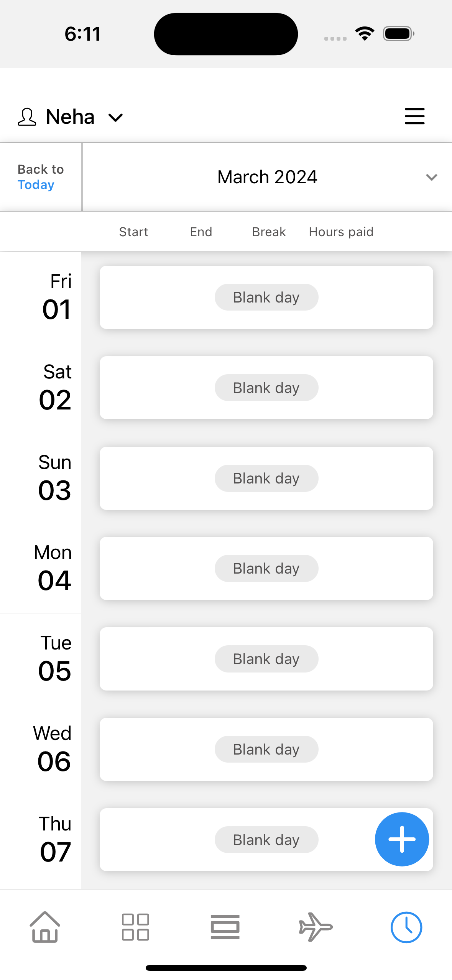Open the Mon 04 day card

[266, 568]
